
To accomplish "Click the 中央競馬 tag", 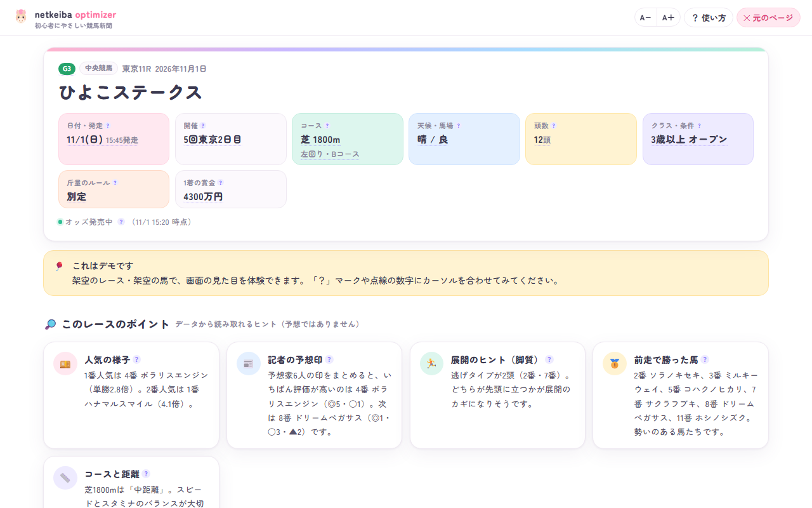I will (x=99, y=69).
